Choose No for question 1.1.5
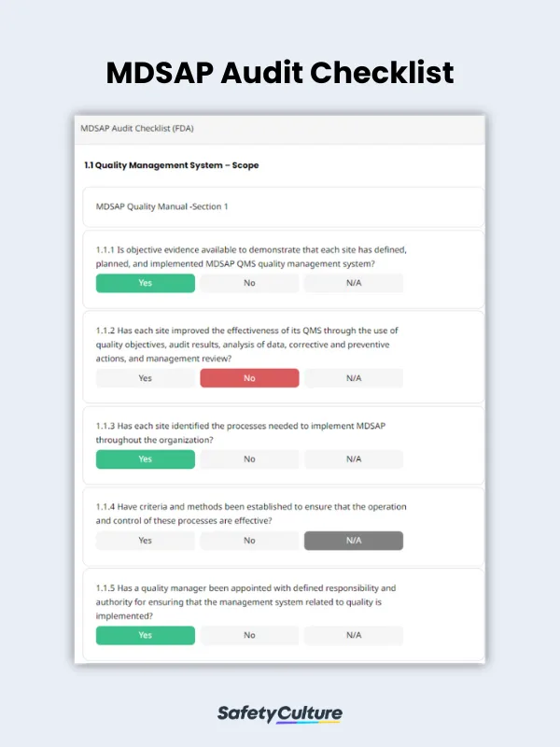Viewport: 560px width, 747px height. point(249,635)
